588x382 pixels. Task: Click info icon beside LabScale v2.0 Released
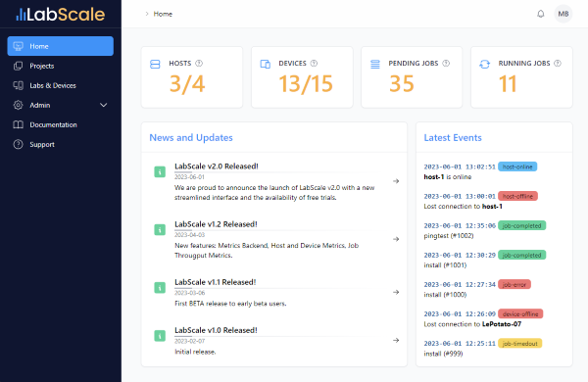[160, 172]
